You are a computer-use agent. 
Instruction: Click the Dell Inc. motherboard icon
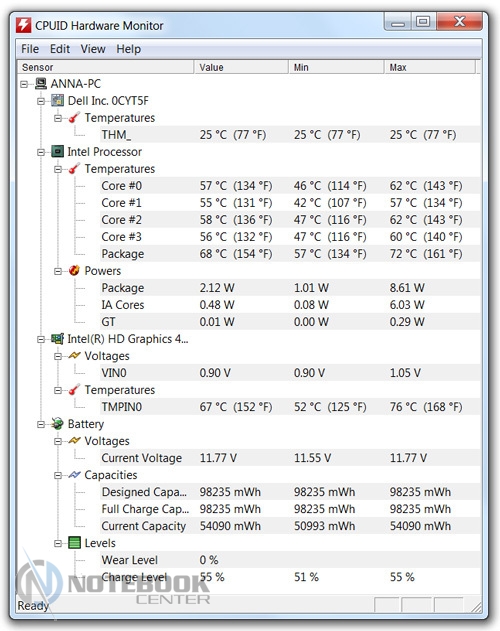[x=58, y=101]
